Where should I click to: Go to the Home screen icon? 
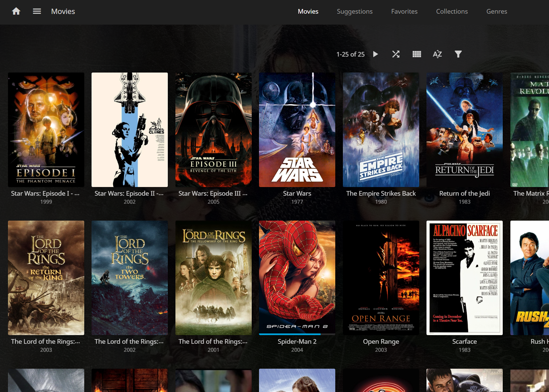point(16,11)
